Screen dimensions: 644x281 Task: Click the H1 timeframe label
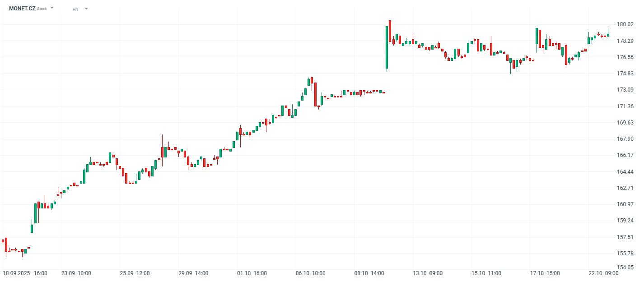(75, 9)
